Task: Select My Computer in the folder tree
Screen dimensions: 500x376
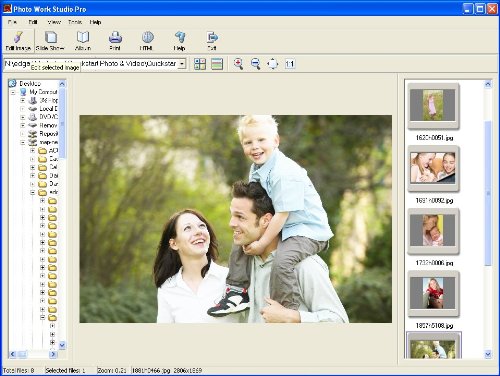Action: (43, 92)
